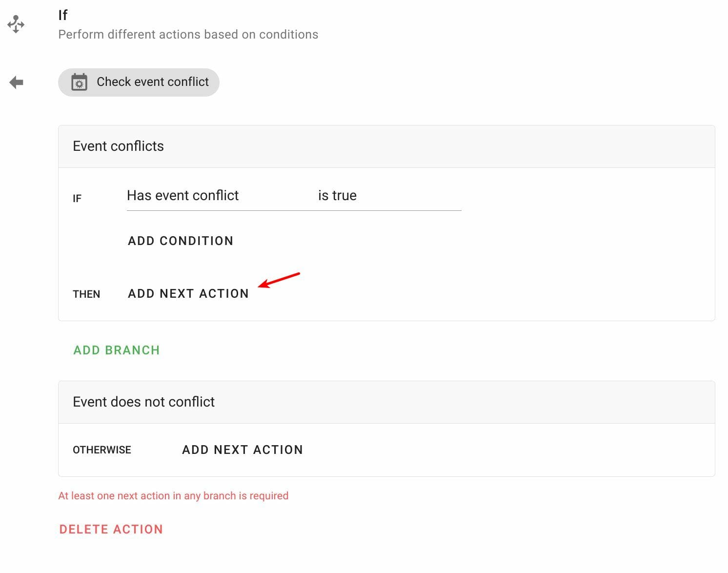The width and height of the screenshot is (728, 573).
Task: Click the calendar icon in Check event conflict chip
Action: 79,82
